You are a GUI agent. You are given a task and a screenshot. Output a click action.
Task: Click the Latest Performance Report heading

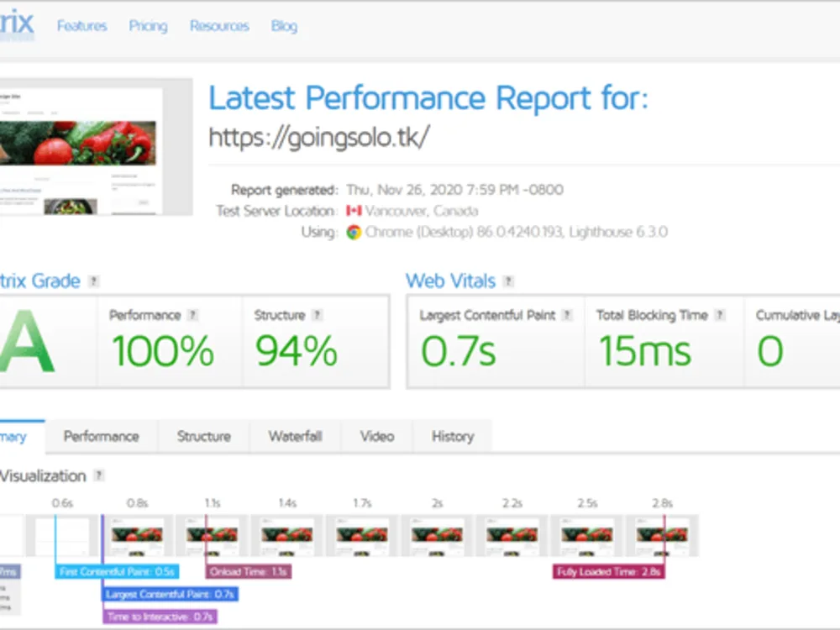pyautogui.click(x=428, y=98)
